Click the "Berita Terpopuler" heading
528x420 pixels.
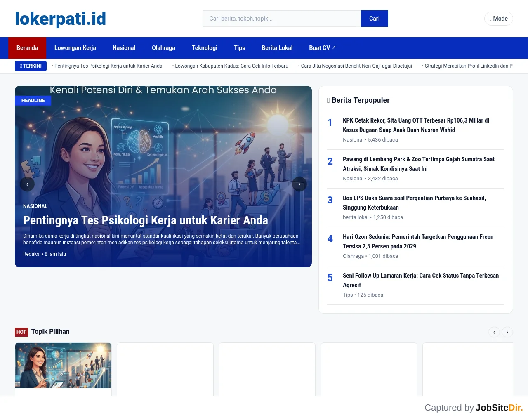point(358,100)
